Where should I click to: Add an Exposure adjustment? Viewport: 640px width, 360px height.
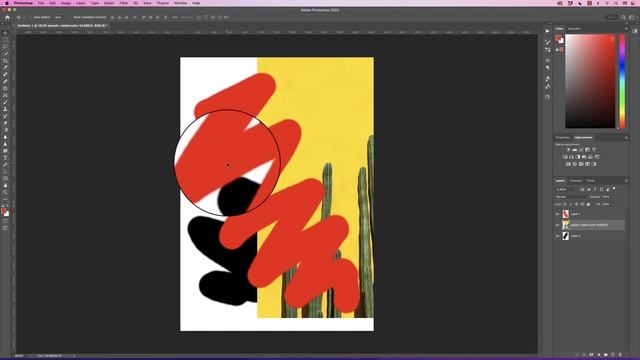(x=587, y=150)
